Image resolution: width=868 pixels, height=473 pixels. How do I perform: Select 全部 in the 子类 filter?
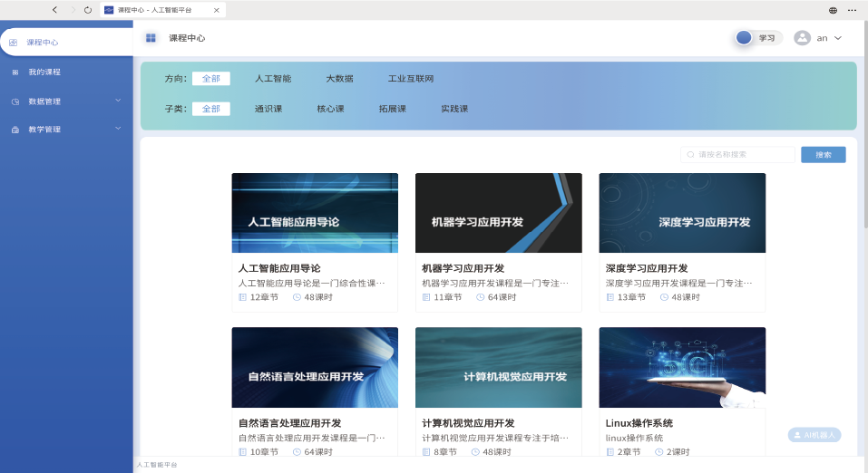[211, 109]
